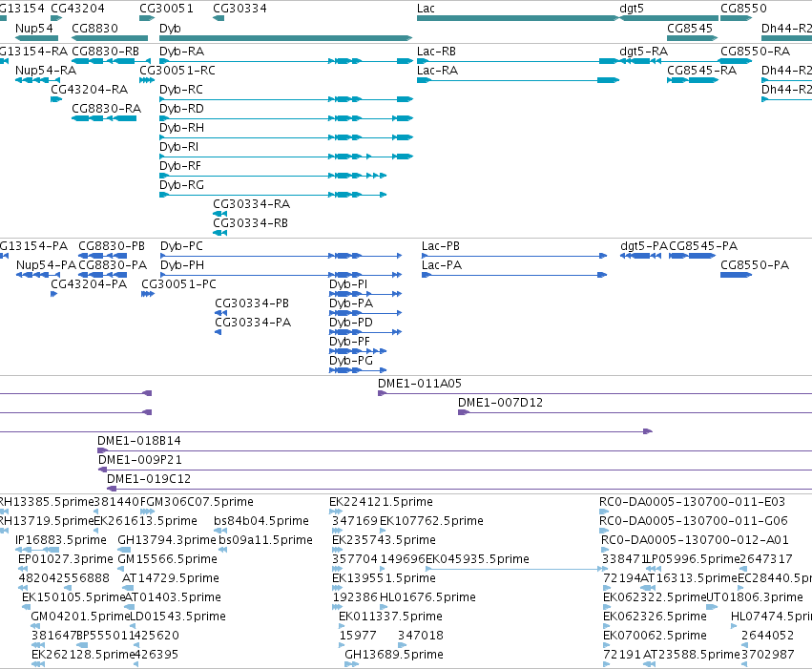Select protein Dyb-PC
Viewport: 812px width, 669px height.
coord(181,246)
